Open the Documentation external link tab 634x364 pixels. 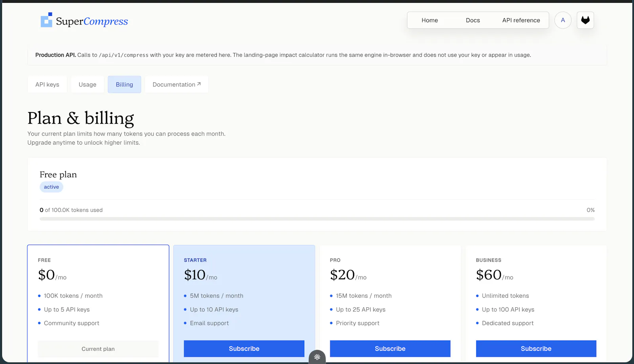(177, 84)
